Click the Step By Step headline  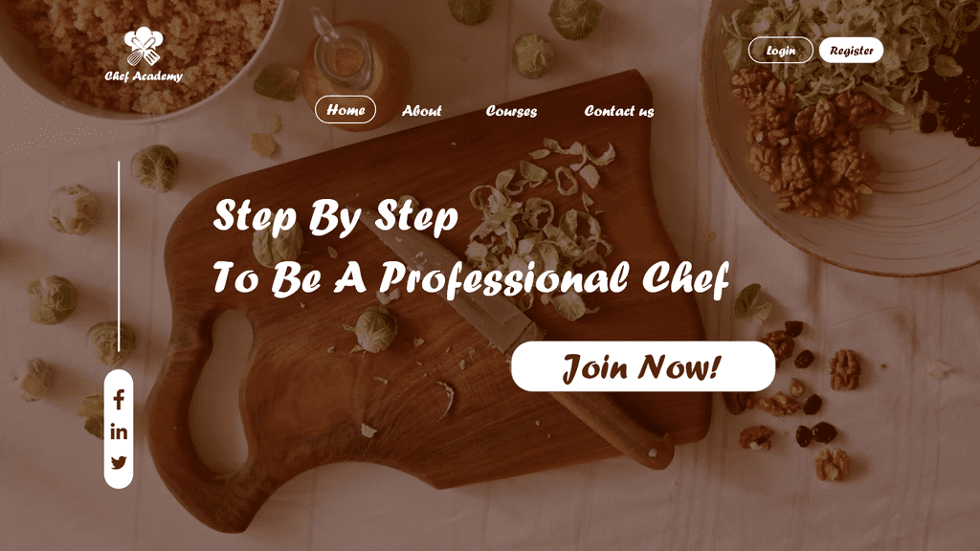point(336,216)
